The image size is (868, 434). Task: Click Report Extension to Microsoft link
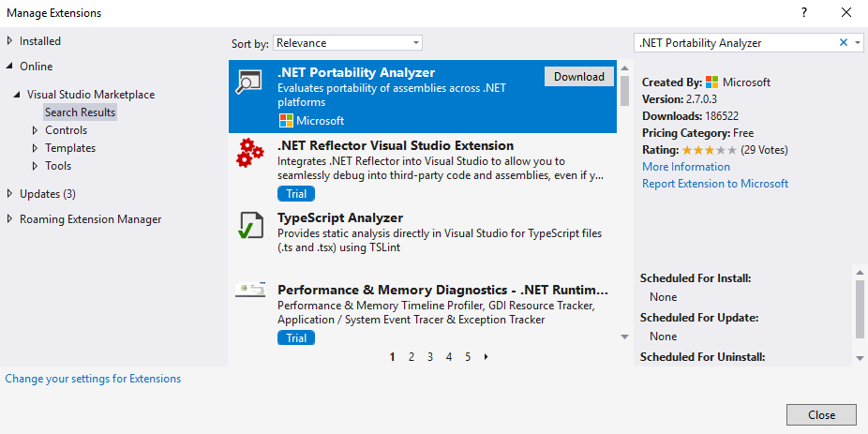pos(715,183)
